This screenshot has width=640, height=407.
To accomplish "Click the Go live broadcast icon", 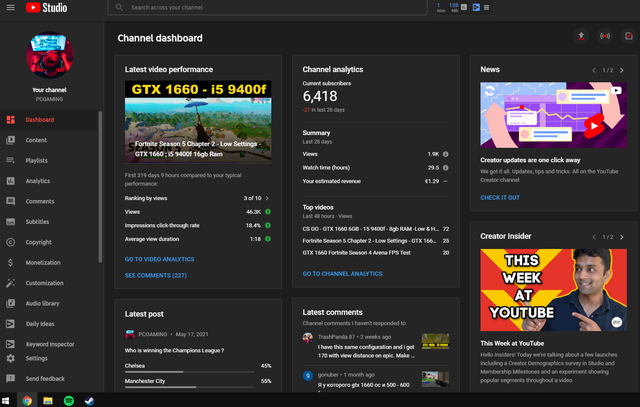I will [x=605, y=36].
